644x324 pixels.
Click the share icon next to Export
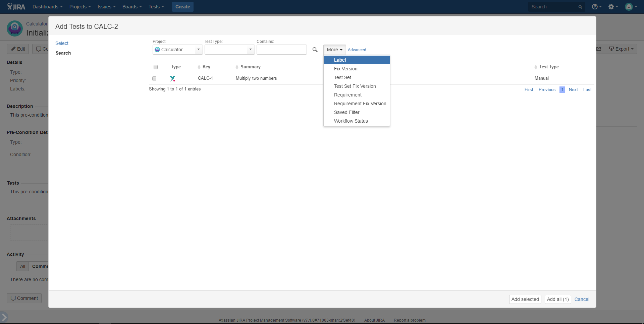[599, 49]
